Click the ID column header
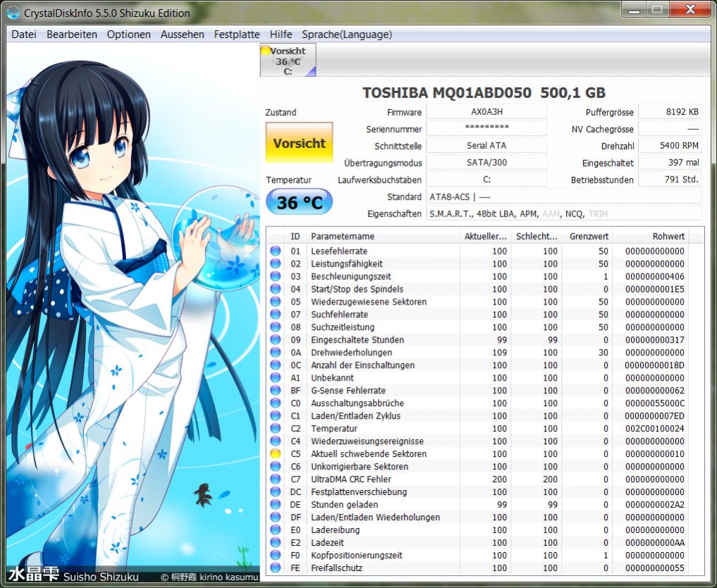This screenshot has height=588, width=717. pyautogui.click(x=295, y=236)
